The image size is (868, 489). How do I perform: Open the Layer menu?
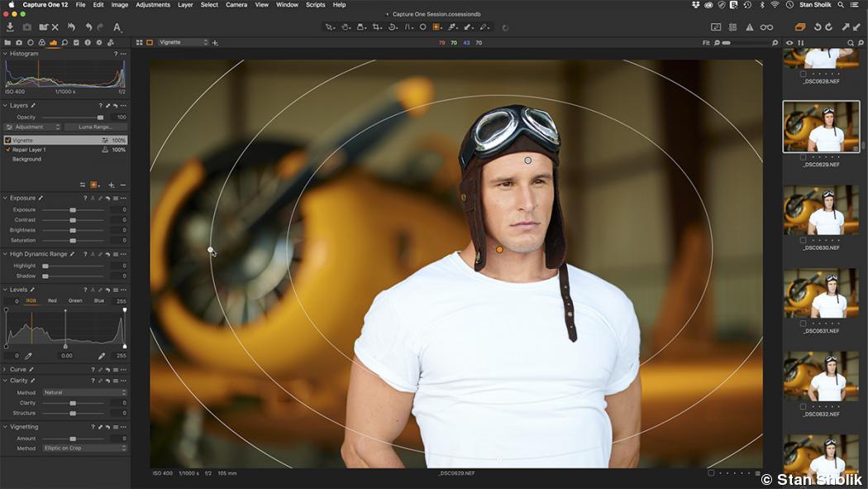[x=185, y=4]
